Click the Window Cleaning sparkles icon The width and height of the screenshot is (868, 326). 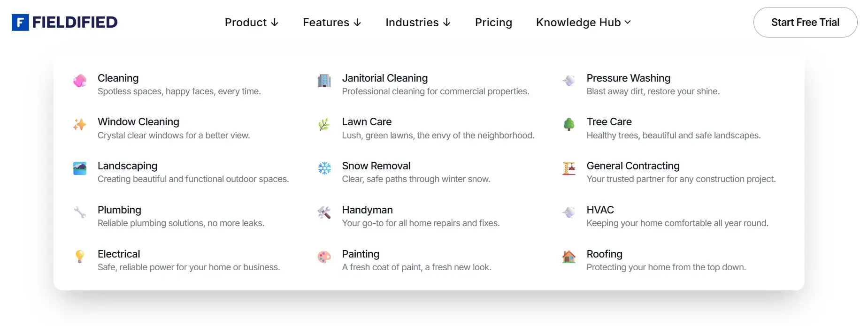point(80,125)
